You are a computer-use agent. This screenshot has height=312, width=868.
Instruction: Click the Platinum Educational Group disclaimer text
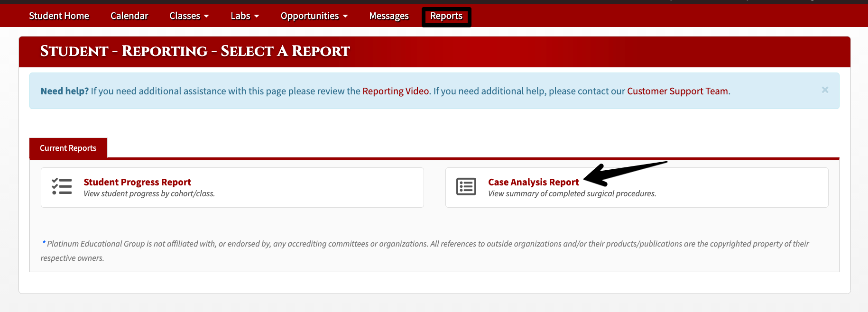tap(425, 250)
